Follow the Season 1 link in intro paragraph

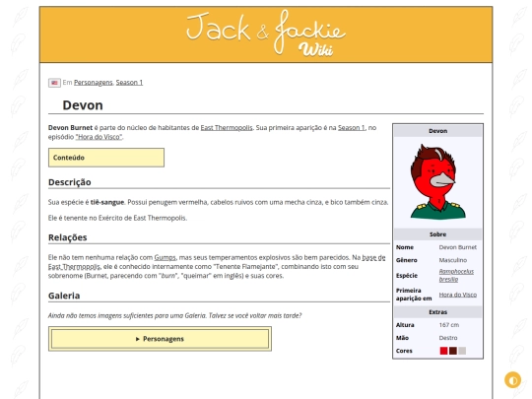point(351,127)
